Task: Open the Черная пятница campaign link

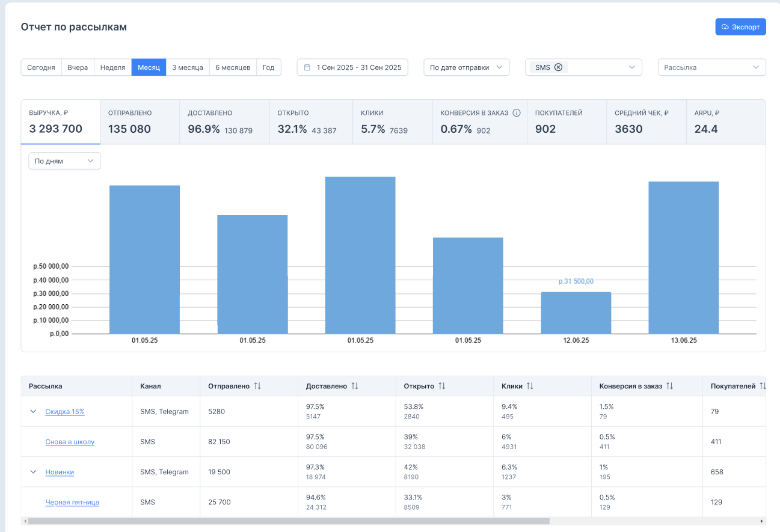Action: click(72, 503)
